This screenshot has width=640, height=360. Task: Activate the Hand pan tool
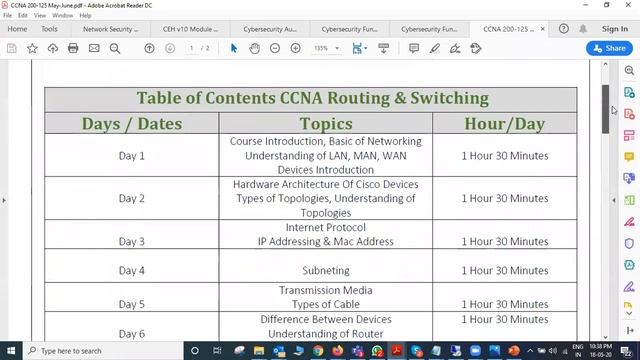pos(254,48)
